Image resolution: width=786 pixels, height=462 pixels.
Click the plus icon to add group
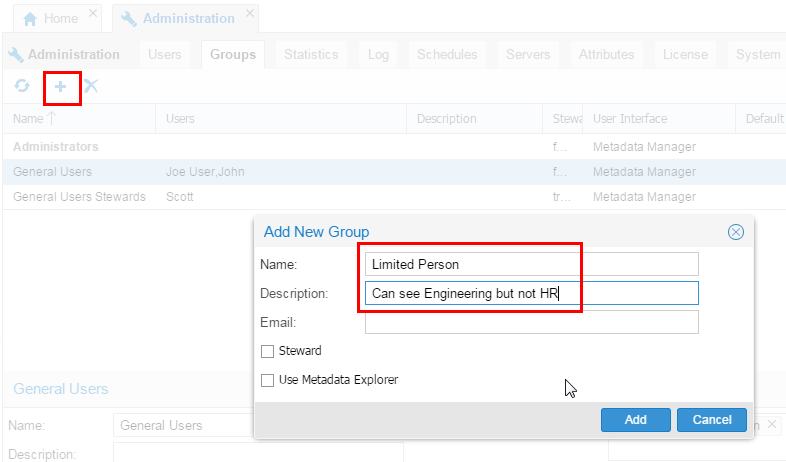click(x=60, y=87)
